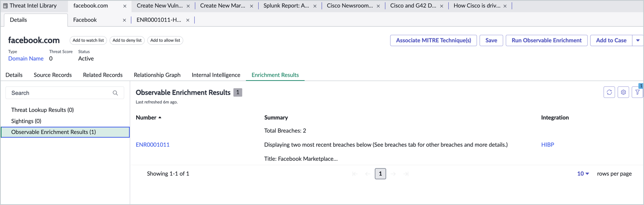Close the Splunk Report tab
The width and height of the screenshot is (644, 205).
(315, 6)
